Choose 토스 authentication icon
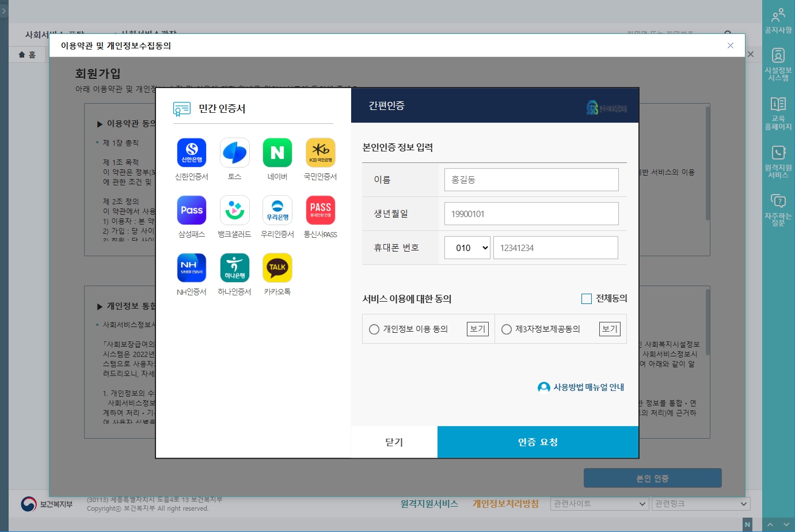This screenshot has height=532, width=795. [234, 153]
